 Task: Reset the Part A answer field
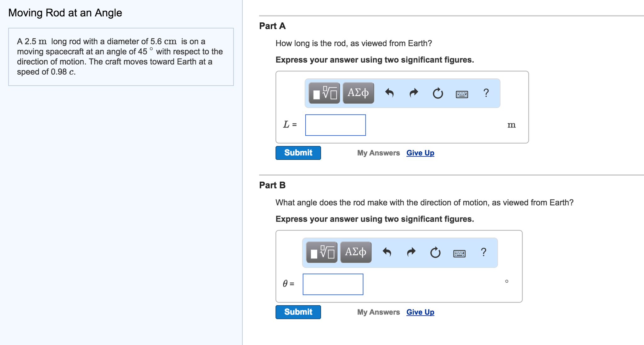click(x=438, y=93)
